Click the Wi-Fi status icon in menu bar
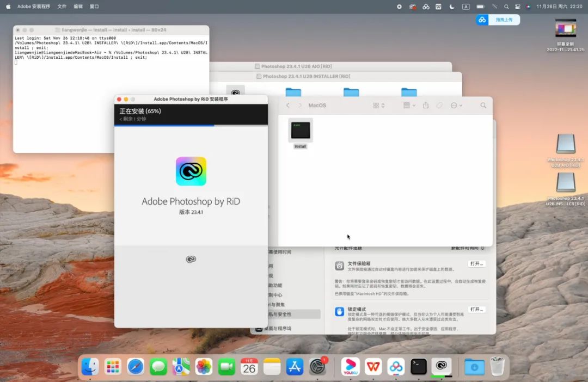The image size is (588, 382). (x=494, y=7)
